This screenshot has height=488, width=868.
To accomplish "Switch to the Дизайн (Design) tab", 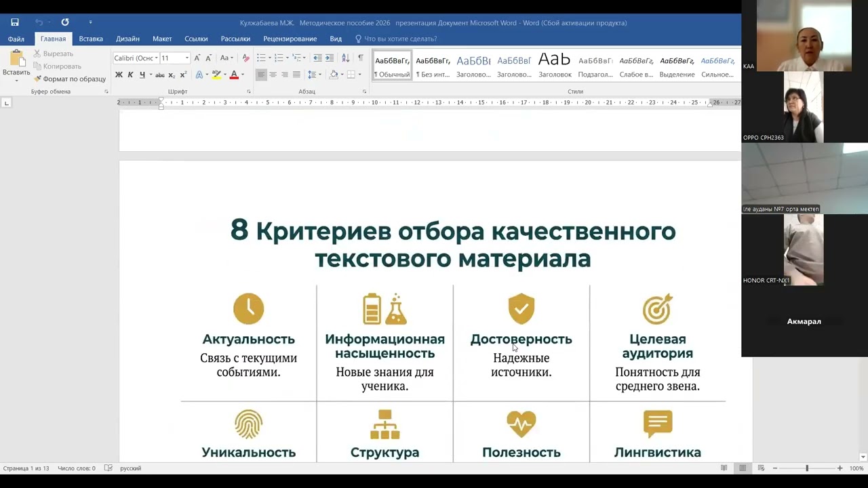I will pyautogui.click(x=127, y=39).
